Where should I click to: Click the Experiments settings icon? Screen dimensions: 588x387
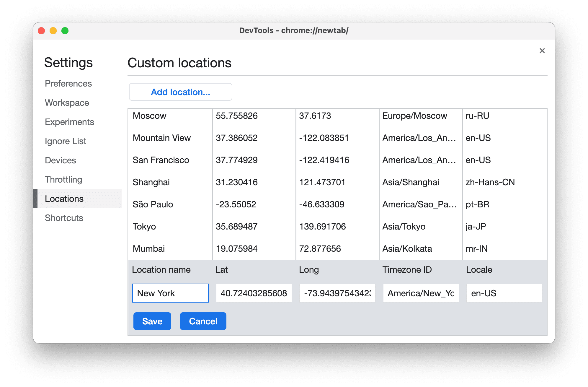(x=69, y=122)
